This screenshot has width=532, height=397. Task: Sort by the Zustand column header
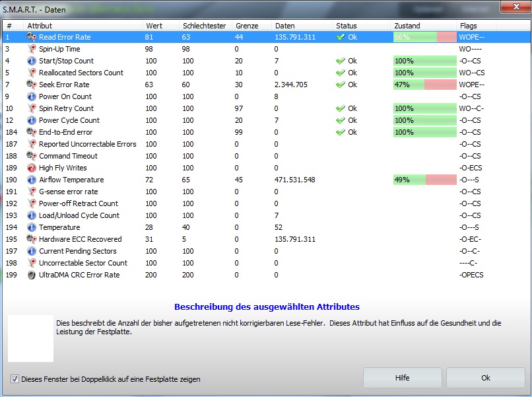tap(422, 26)
